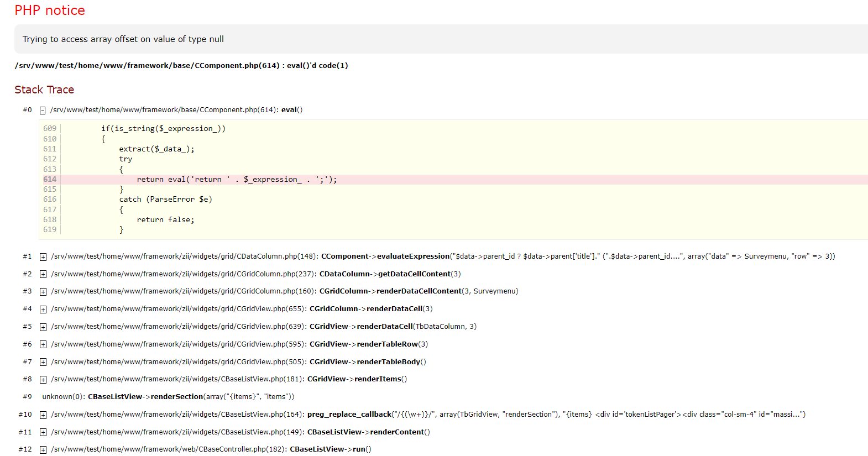Click the PHP notice title
Image resolution: width=868 pixels, height=456 pixels.
(x=50, y=11)
